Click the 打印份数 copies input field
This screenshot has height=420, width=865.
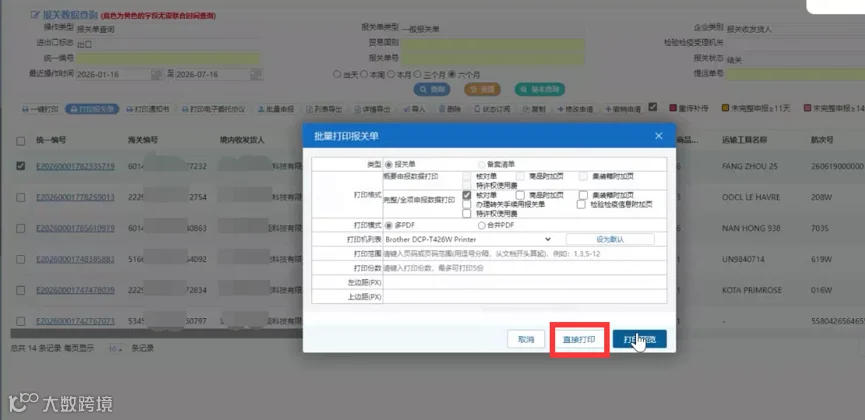click(x=525, y=268)
